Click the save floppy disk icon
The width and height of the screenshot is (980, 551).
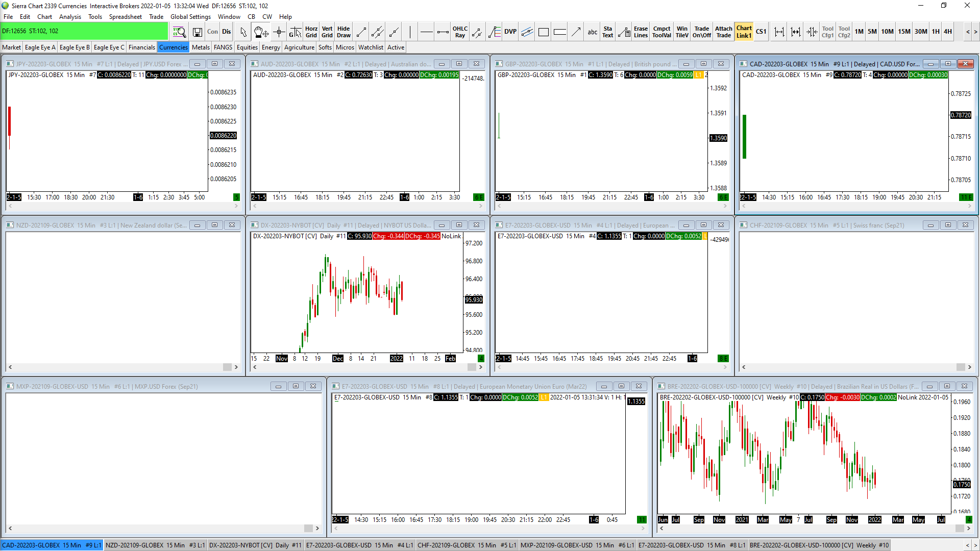[197, 32]
